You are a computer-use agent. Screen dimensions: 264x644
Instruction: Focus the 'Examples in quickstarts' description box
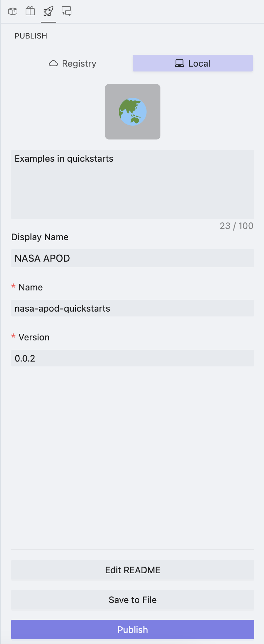click(133, 185)
